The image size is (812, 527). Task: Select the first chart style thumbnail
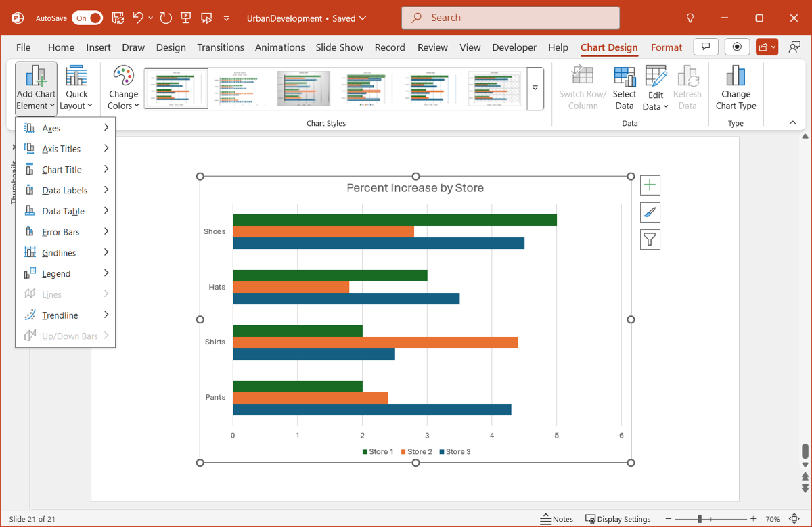[x=177, y=89]
